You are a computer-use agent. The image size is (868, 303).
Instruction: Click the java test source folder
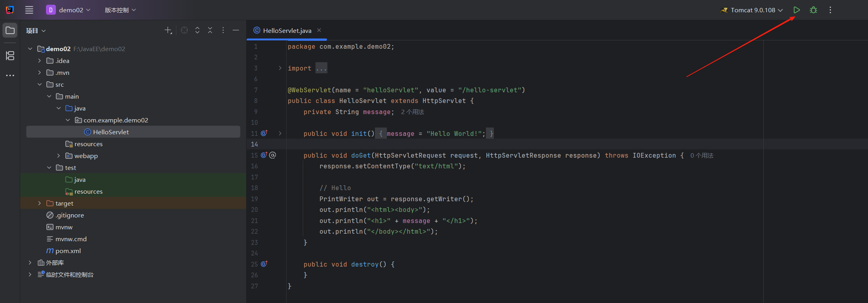75,179
